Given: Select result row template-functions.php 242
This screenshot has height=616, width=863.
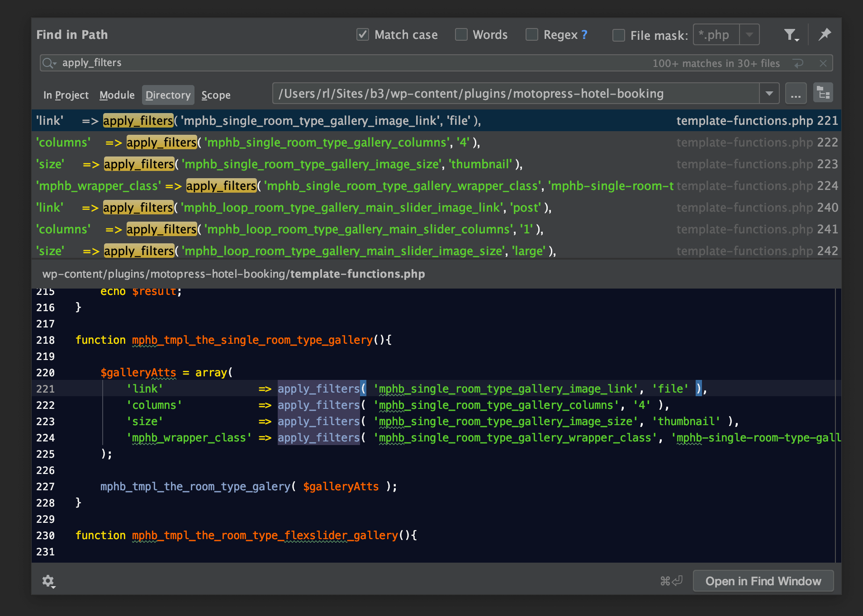Looking at the screenshot, I should (x=436, y=251).
